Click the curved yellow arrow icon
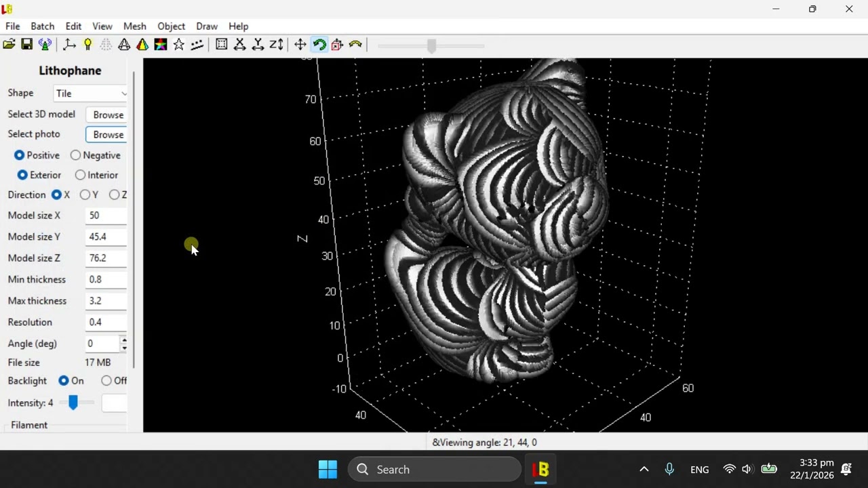Viewport: 868px width, 488px height. click(355, 45)
